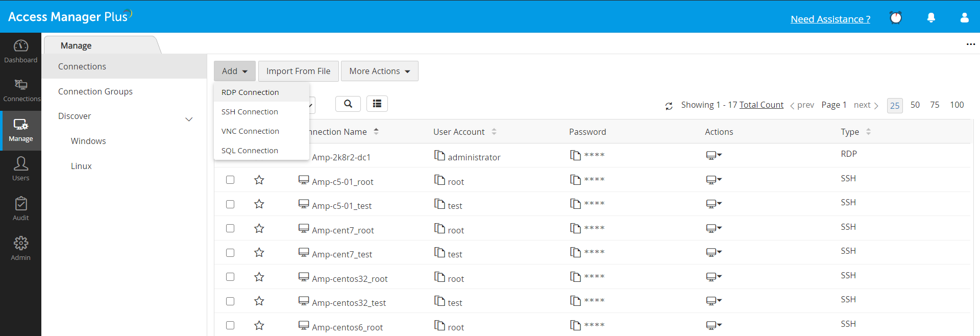Open actions dropdown for Amp-centos32_test
Viewport: 980px width, 336px height.
click(714, 301)
